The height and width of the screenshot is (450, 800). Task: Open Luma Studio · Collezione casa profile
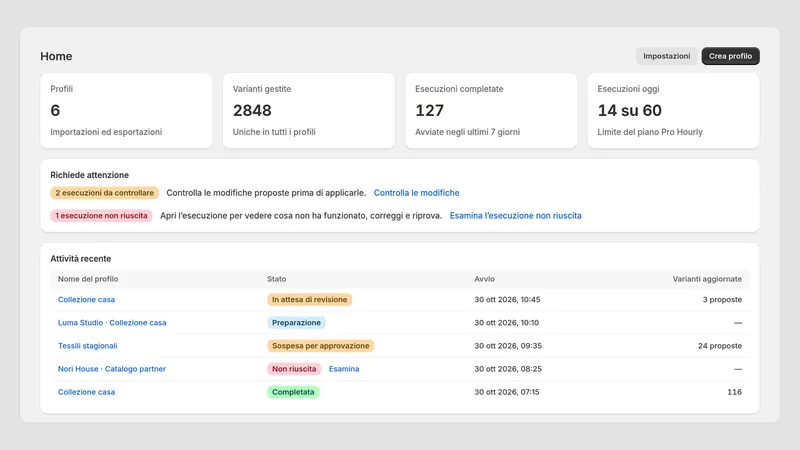(x=112, y=322)
